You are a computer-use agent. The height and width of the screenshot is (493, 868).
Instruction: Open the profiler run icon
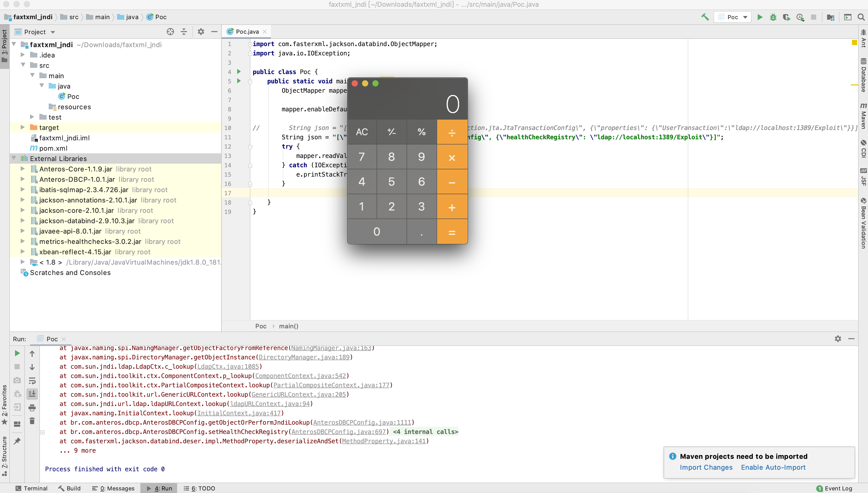(800, 17)
